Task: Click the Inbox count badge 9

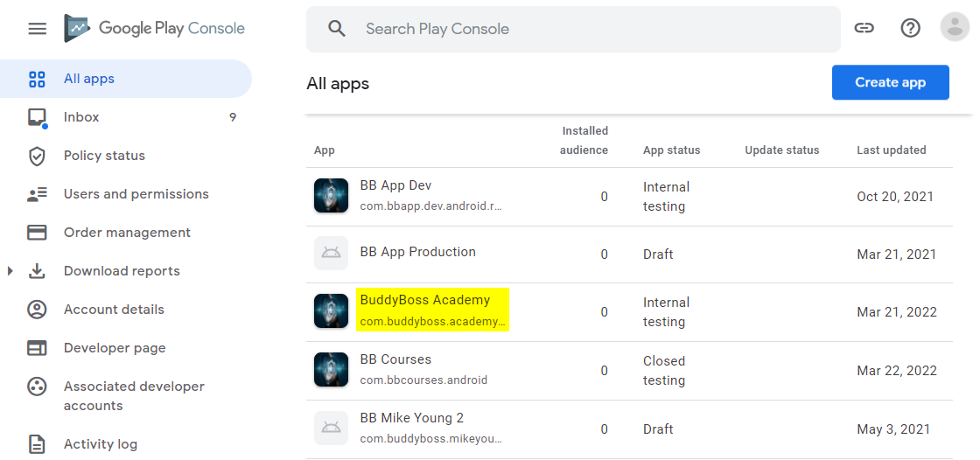Action: [x=233, y=117]
